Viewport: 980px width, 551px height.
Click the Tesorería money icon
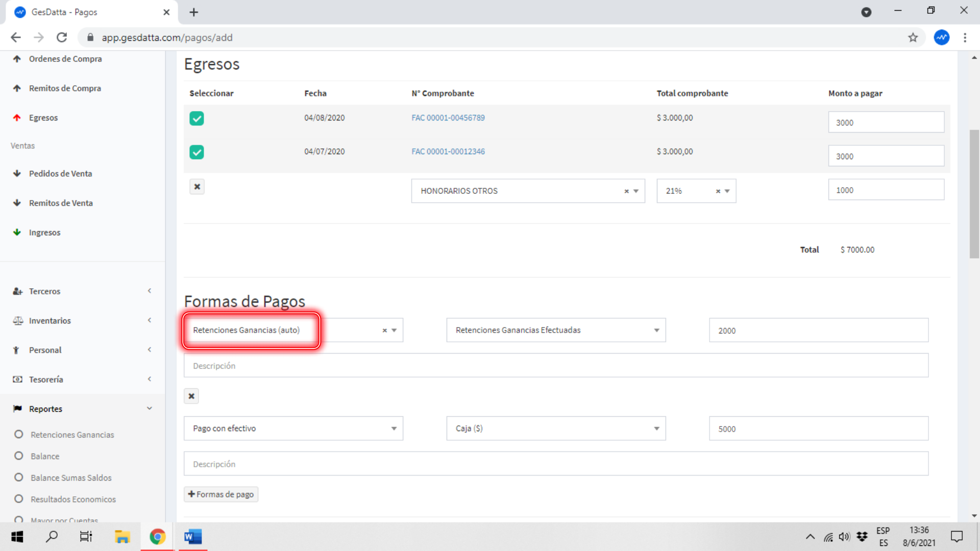pyautogui.click(x=18, y=380)
